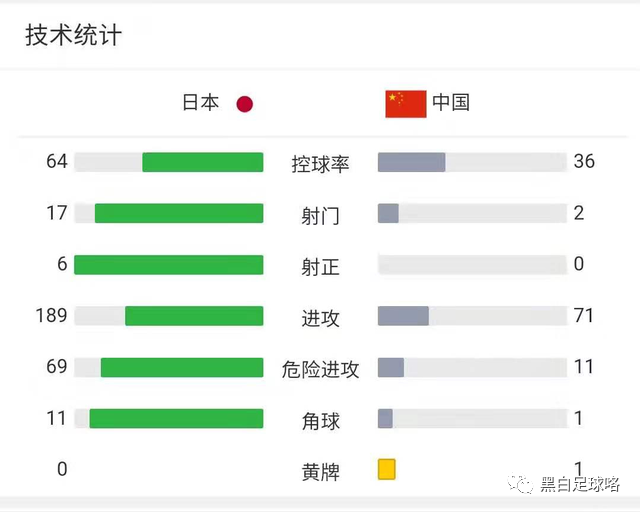
Task: Click the 黄牌 stat label
Action: coord(320,472)
